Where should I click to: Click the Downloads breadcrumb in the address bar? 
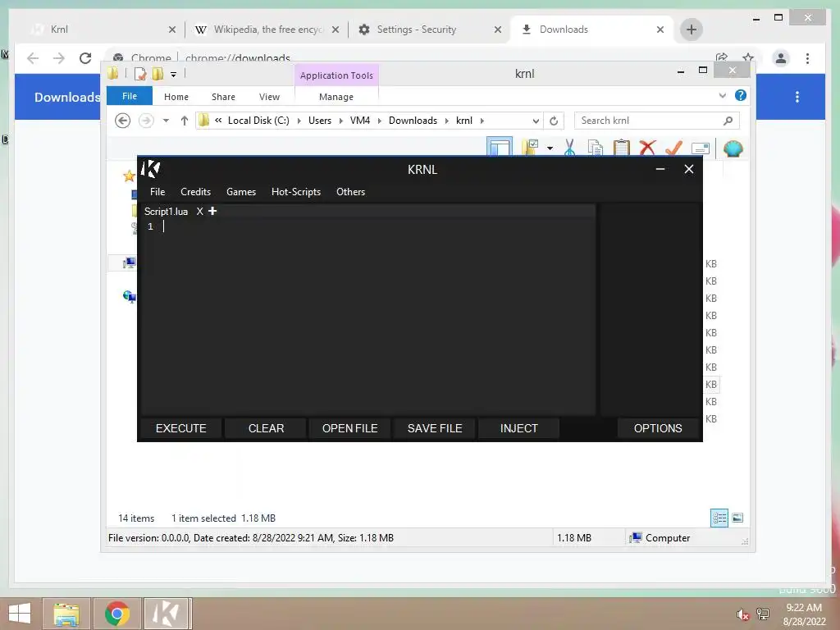[x=413, y=121]
